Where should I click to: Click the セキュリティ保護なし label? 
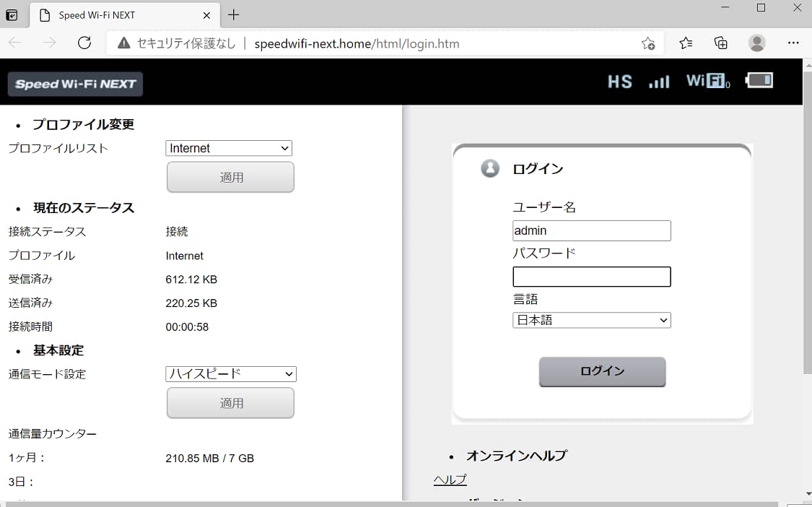coord(186,43)
